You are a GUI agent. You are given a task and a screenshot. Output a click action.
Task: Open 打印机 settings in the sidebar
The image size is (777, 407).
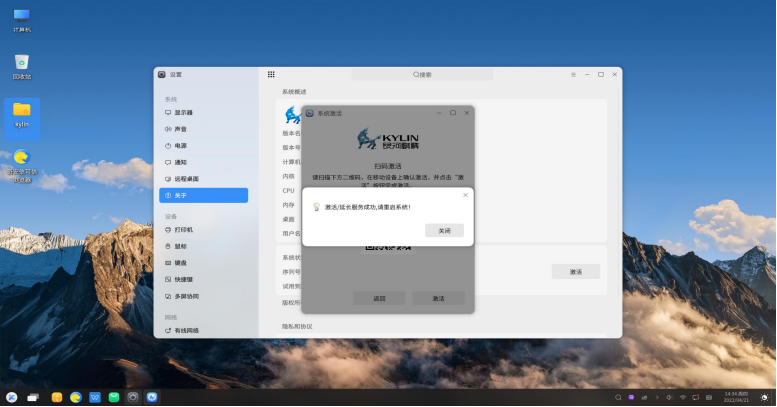(203, 230)
